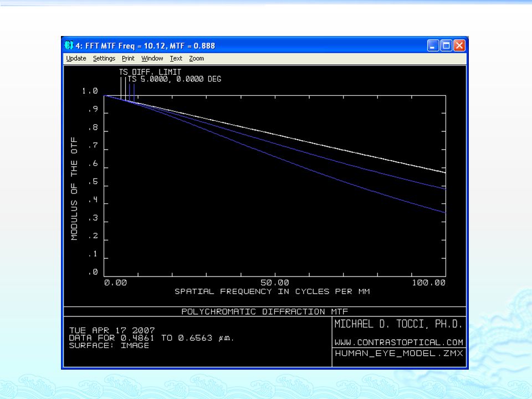The image size is (532, 399).
Task: Click the 'POLYCHROMATIC DIFFRACTION MTF' title
Action: tap(265, 311)
